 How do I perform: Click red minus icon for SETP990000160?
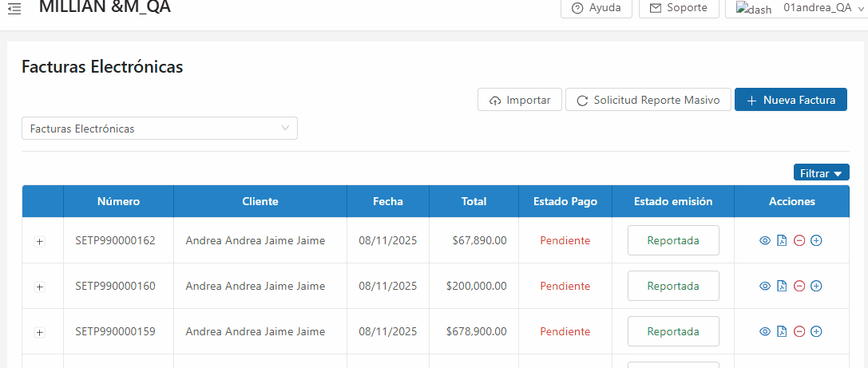(x=799, y=286)
